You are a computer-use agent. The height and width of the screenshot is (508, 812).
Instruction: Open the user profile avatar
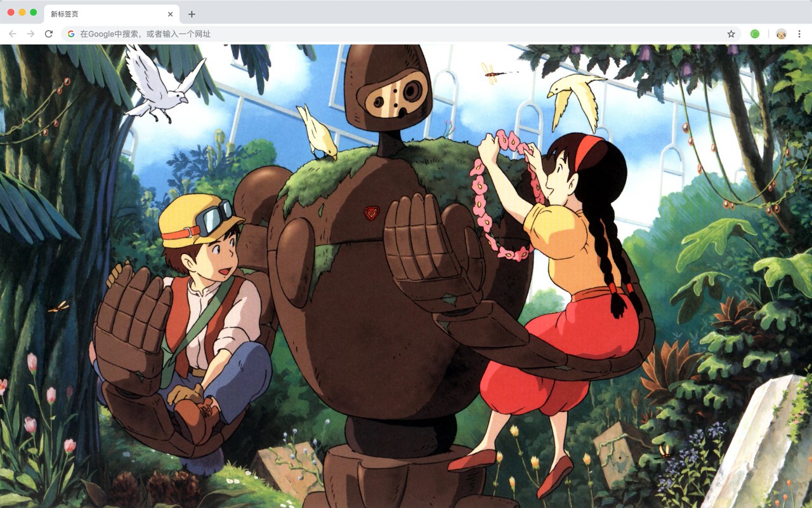(782, 34)
